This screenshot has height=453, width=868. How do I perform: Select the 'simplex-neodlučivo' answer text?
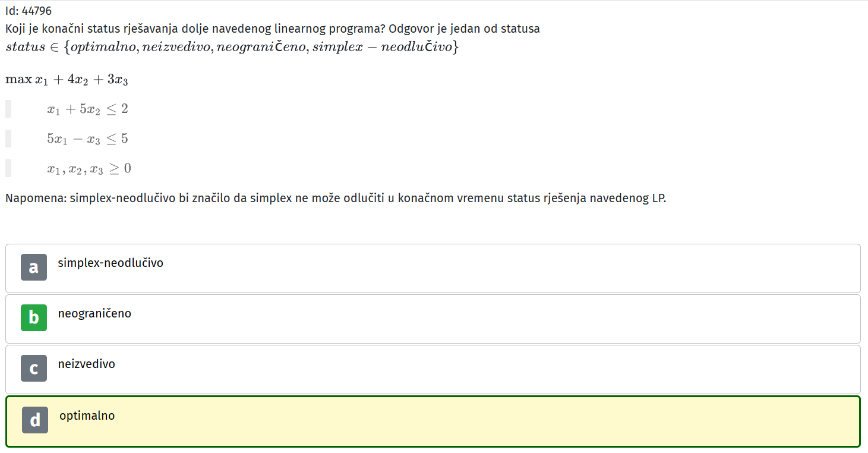tap(111, 263)
